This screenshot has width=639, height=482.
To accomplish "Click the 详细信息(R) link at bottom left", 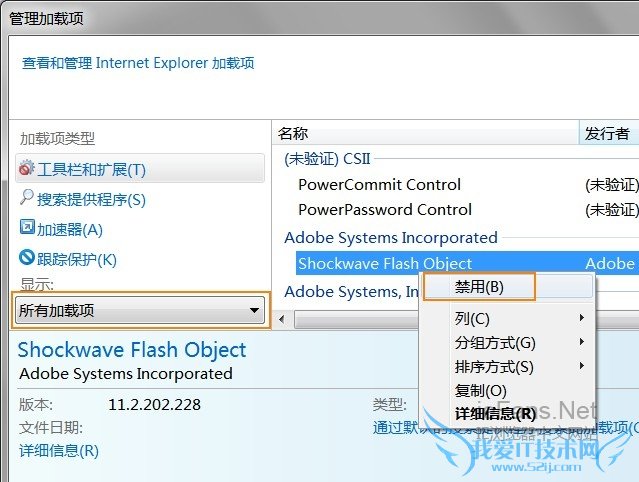I will [59, 450].
